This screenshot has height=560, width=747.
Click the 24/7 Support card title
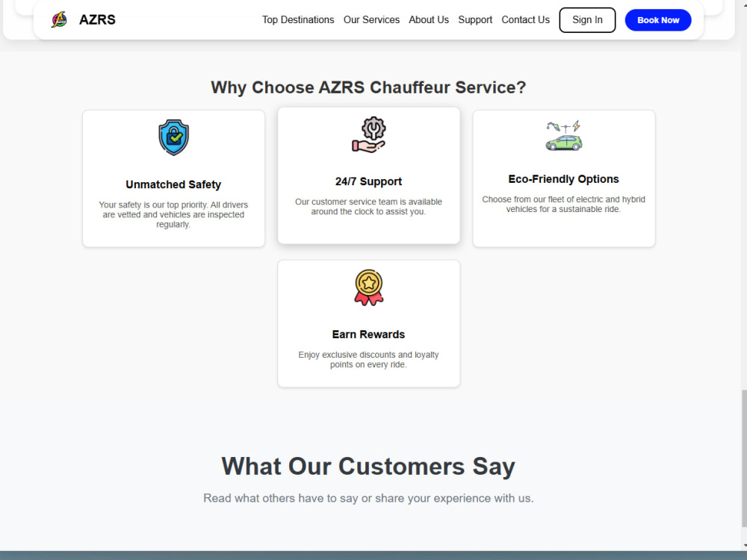tap(369, 181)
